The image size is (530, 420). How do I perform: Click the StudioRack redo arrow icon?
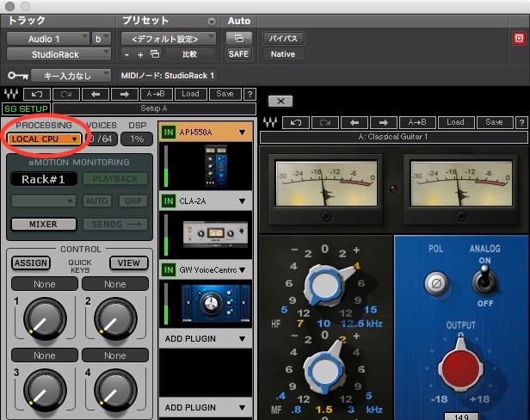tap(66, 94)
